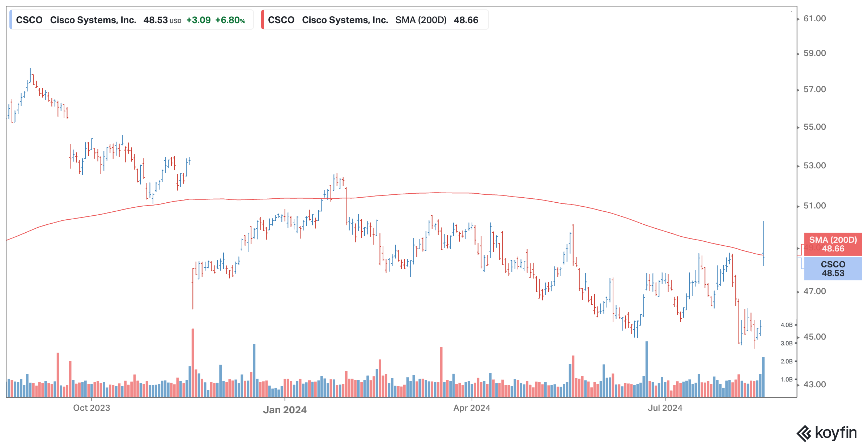
Task: Click the 43.00 price axis label
Action: (x=814, y=384)
